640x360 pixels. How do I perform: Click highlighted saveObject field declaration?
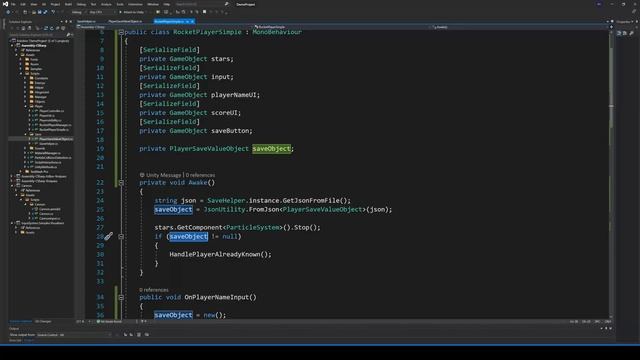coord(271,149)
